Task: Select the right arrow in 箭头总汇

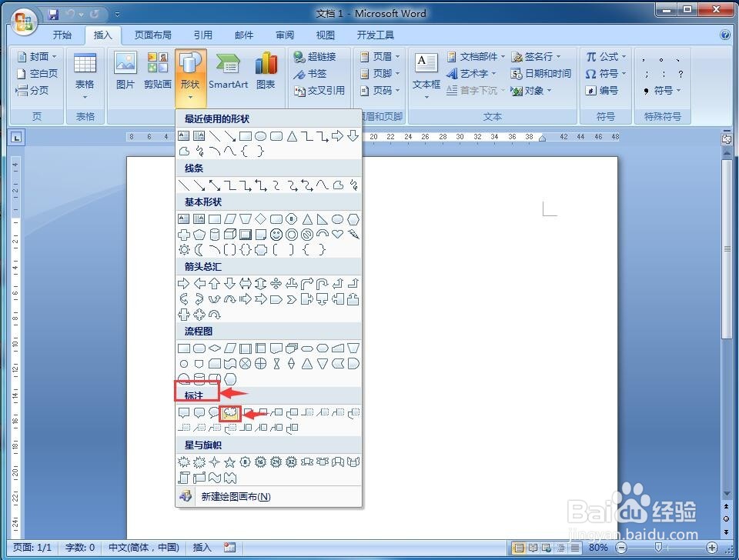Action: pyautogui.click(x=184, y=284)
